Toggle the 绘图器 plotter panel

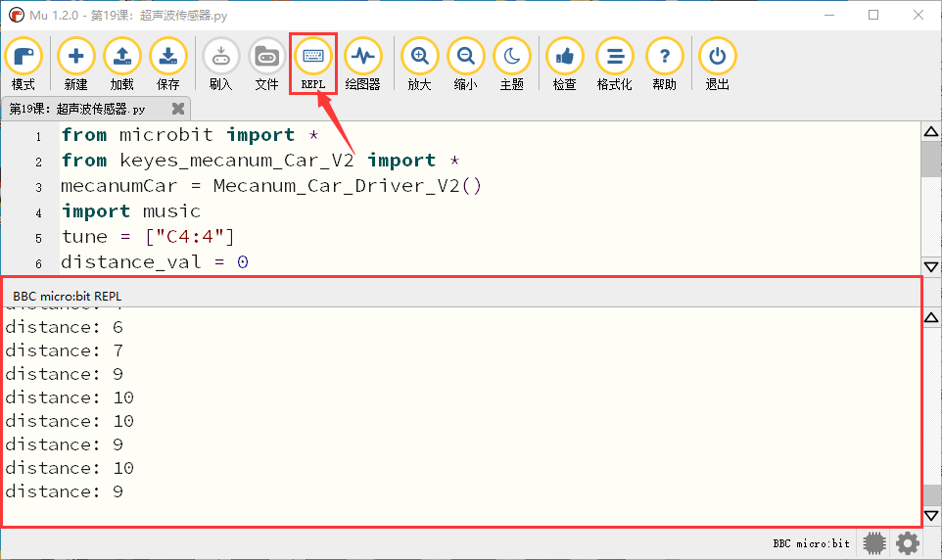pyautogui.click(x=363, y=64)
